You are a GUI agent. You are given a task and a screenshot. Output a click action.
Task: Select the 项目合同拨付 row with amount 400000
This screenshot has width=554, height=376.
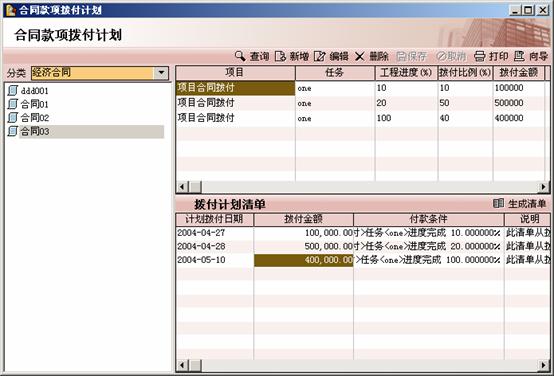235,118
